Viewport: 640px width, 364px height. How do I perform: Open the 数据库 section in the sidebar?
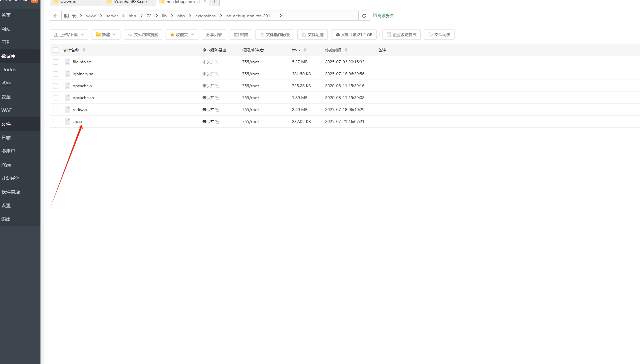[x=8, y=56]
